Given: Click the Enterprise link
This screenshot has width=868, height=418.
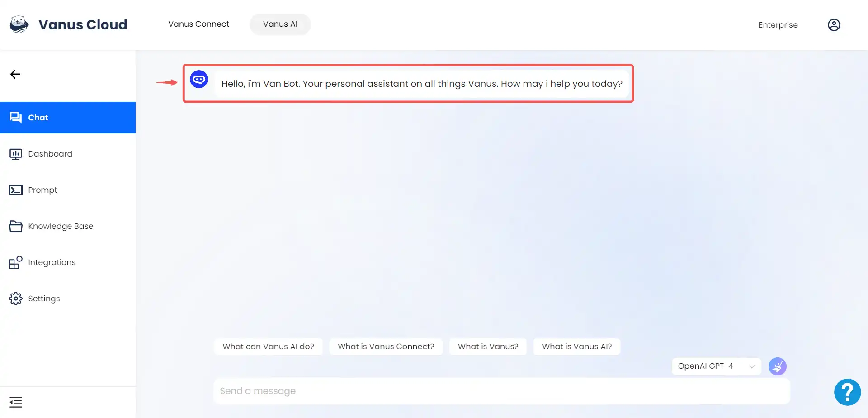Looking at the screenshot, I should tap(778, 25).
